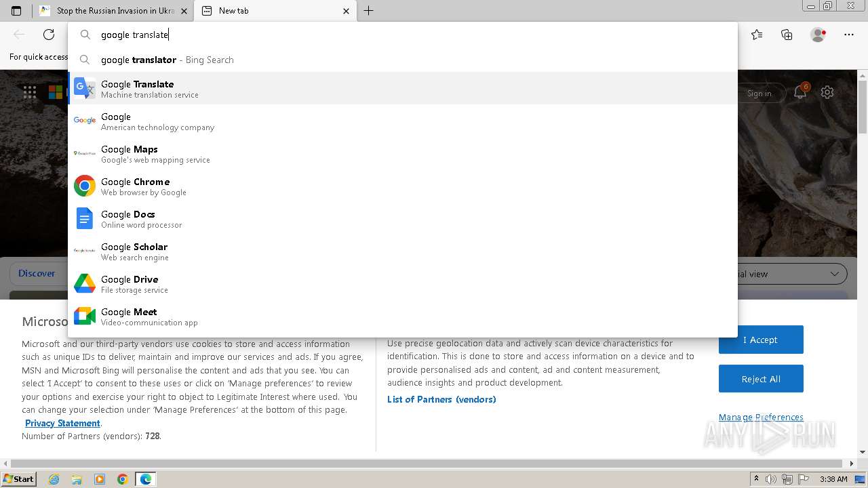Refresh the current page
This screenshot has height=488, width=868.
[49, 35]
